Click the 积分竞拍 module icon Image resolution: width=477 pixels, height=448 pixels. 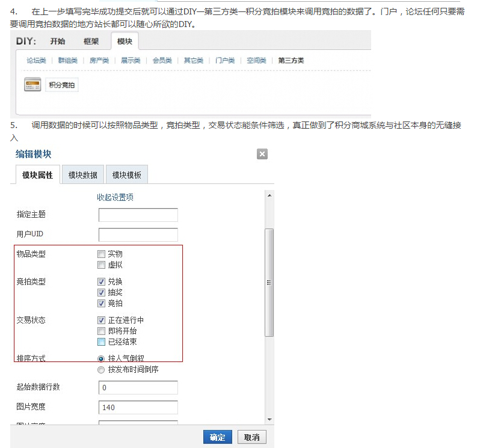tap(32, 85)
